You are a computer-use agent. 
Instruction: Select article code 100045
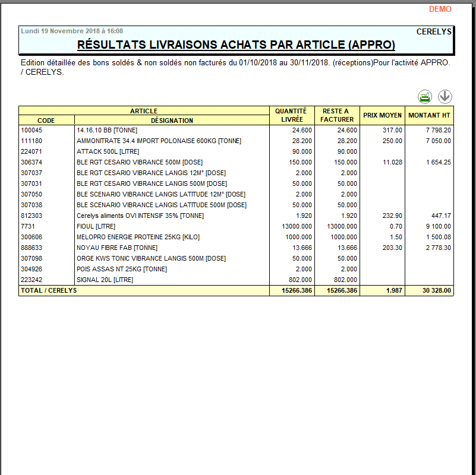31,130
